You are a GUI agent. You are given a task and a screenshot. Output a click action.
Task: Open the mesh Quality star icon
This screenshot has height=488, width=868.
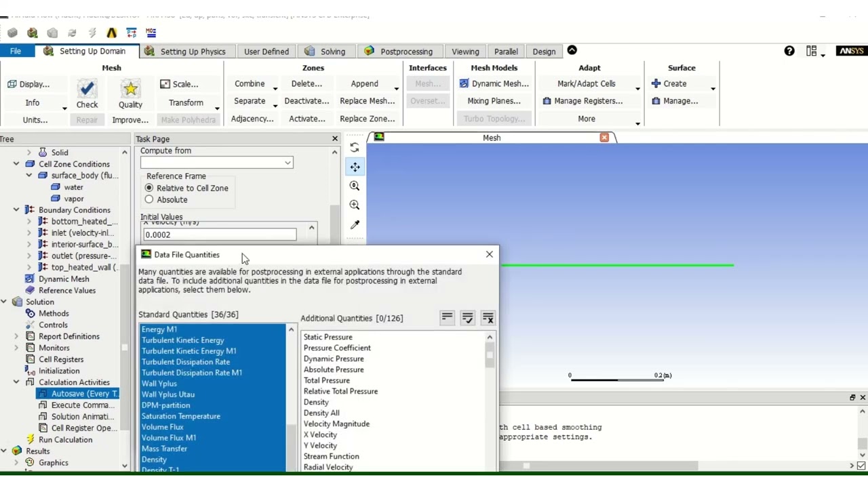[130, 89]
